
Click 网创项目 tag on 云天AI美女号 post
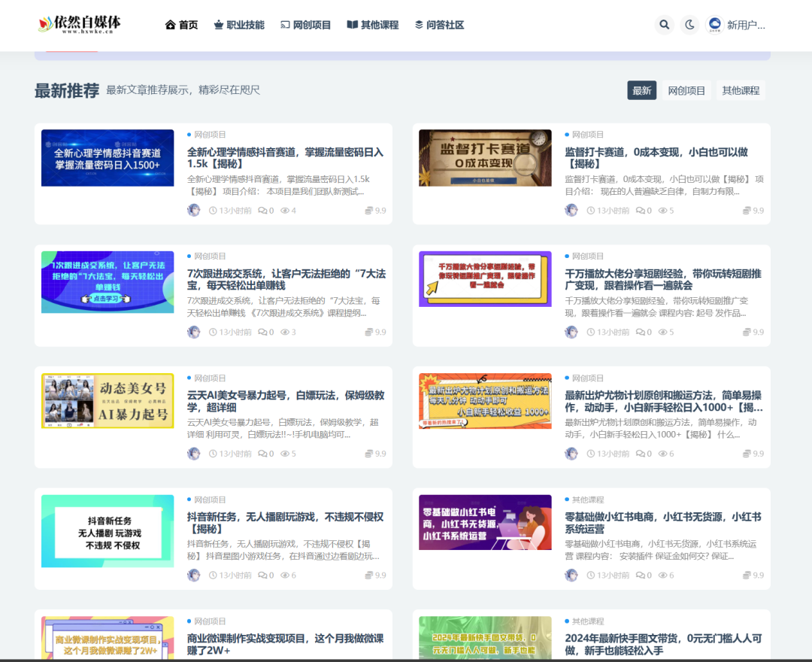pos(210,378)
